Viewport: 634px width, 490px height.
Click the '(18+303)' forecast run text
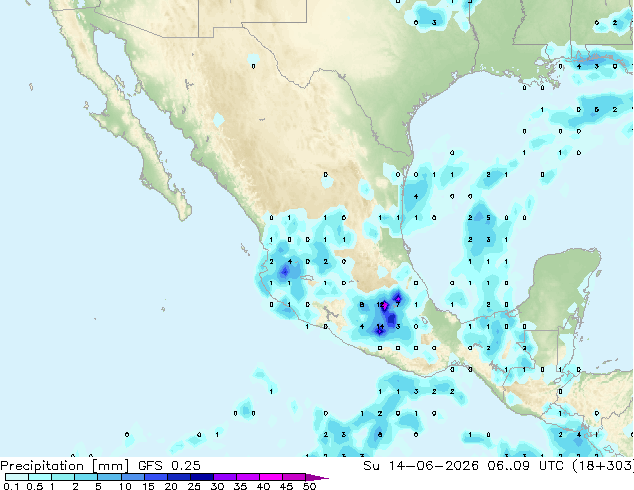(x=602, y=466)
